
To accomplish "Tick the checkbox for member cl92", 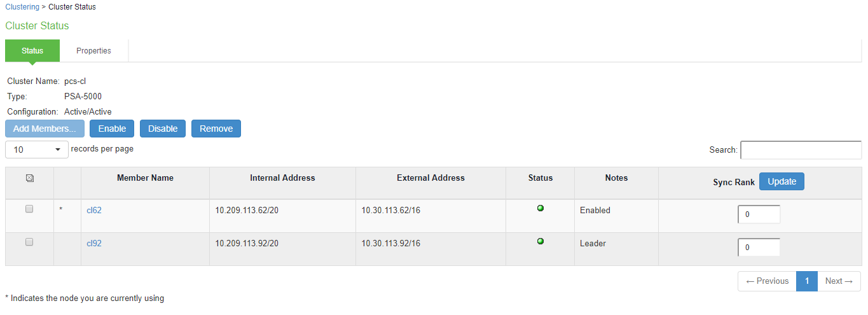I will point(29,242).
